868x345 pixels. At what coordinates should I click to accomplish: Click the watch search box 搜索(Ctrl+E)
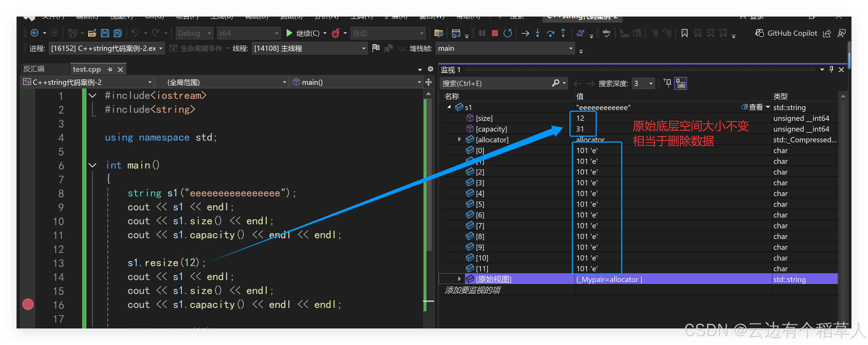pos(495,83)
